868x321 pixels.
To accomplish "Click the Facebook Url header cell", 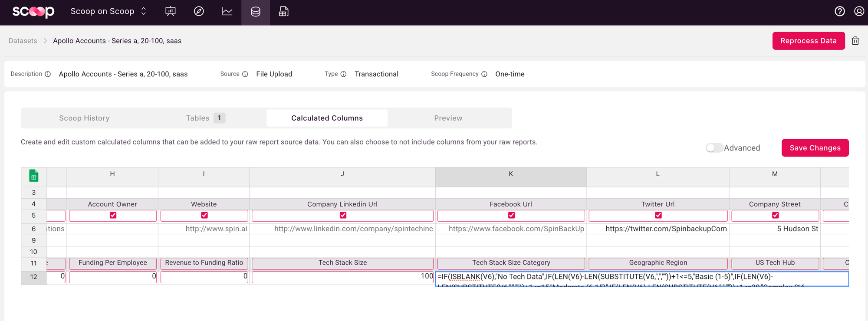I will pyautogui.click(x=511, y=204).
